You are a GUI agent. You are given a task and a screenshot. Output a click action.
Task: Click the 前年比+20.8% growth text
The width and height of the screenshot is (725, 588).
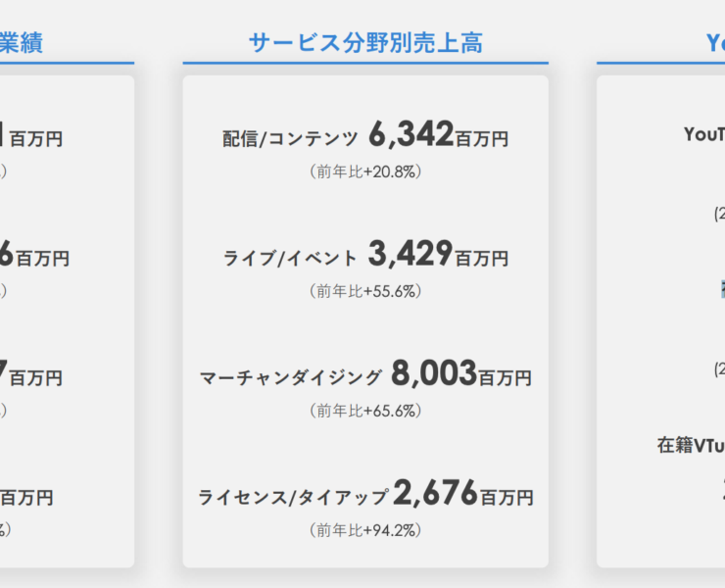click(x=364, y=171)
